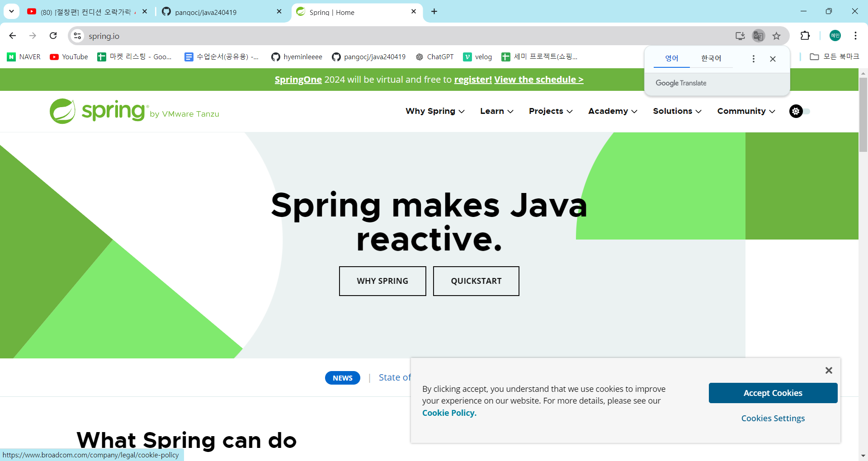
Task: Click the scrollbar up arrow
Action: point(863,73)
